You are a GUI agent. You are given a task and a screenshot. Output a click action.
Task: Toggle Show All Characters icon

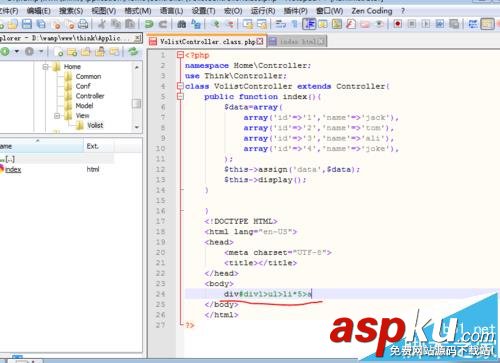(295, 24)
